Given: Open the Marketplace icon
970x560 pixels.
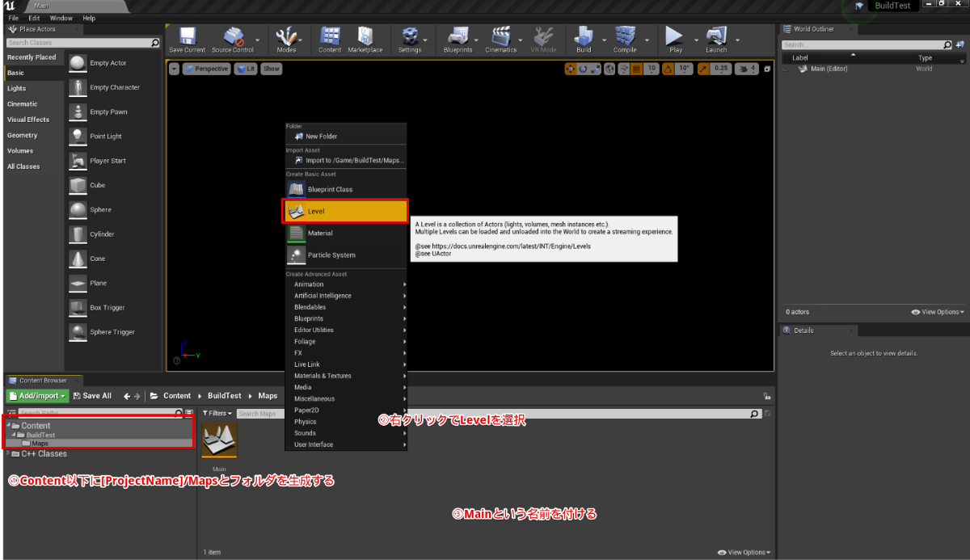Looking at the screenshot, I should [365, 40].
